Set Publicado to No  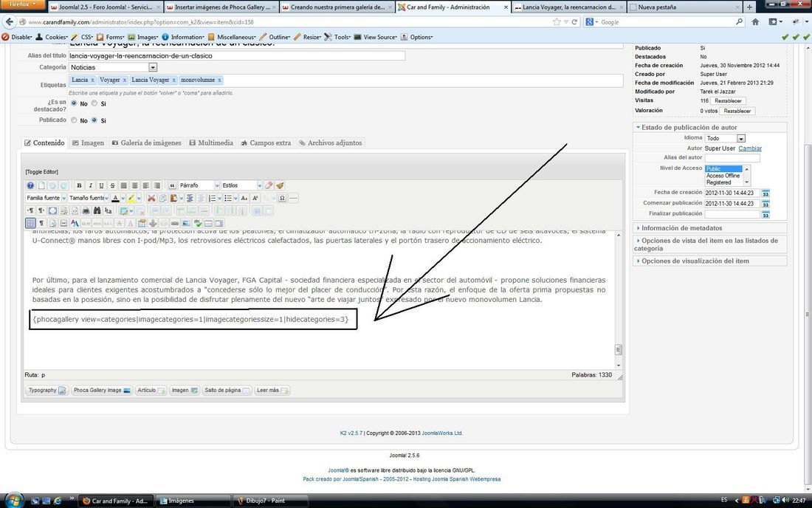[74, 120]
